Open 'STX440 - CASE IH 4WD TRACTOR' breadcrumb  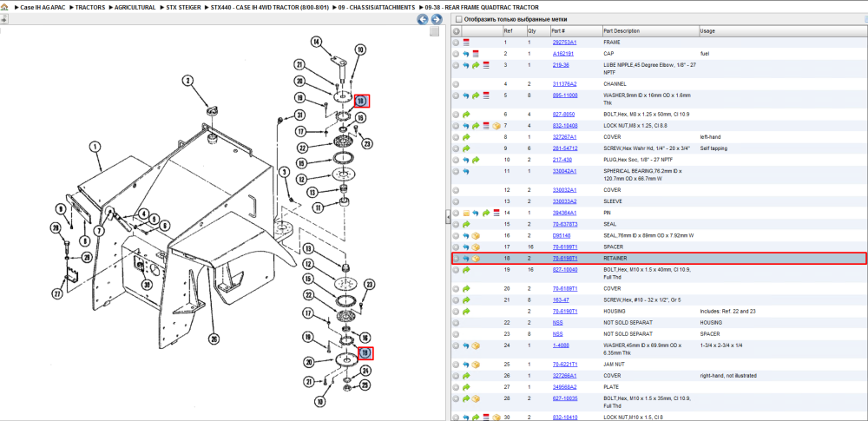(270, 7)
